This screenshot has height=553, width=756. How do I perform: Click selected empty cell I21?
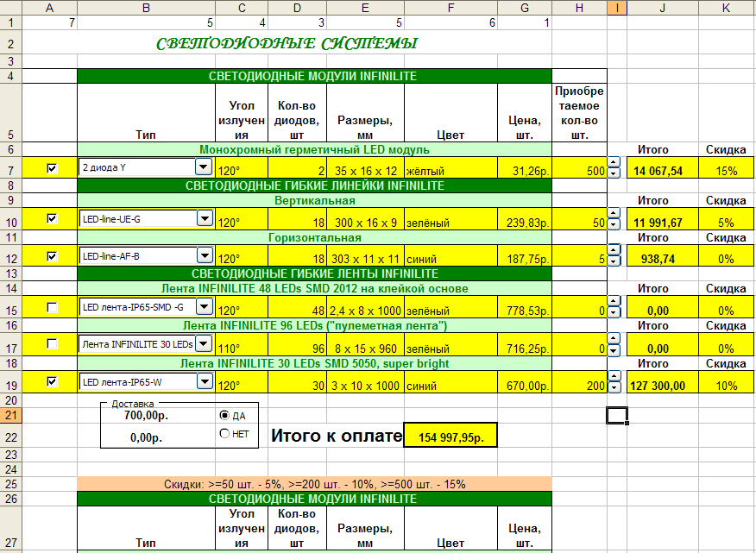click(617, 415)
